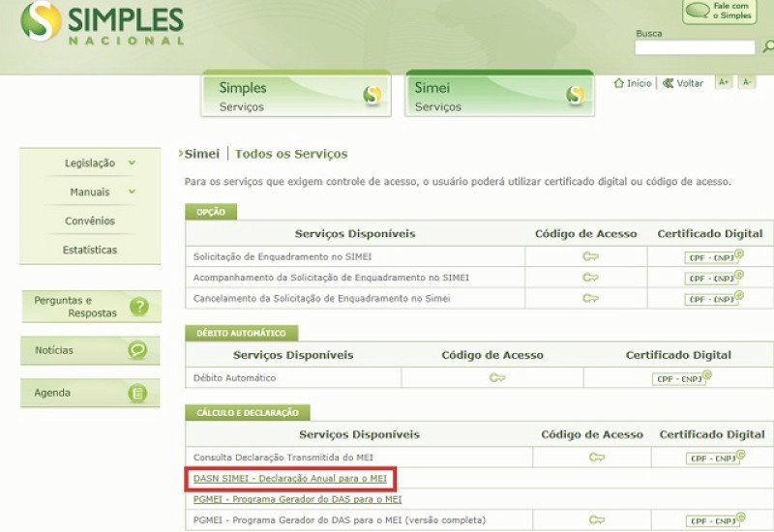This screenshot has width=774, height=532.
Task: Click CPF-CNPJ certificate icon for PGMEI versão completa
Action: tap(715, 520)
